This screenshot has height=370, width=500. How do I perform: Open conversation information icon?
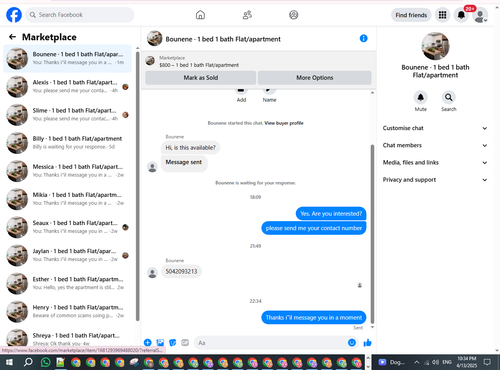[x=363, y=38]
